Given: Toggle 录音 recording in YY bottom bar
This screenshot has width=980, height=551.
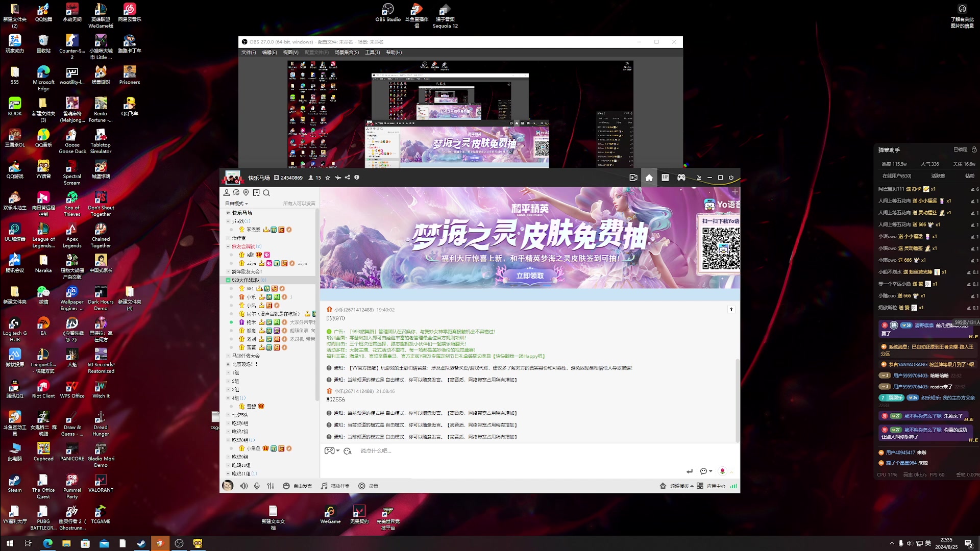Looking at the screenshot, I should click(368, 486).
